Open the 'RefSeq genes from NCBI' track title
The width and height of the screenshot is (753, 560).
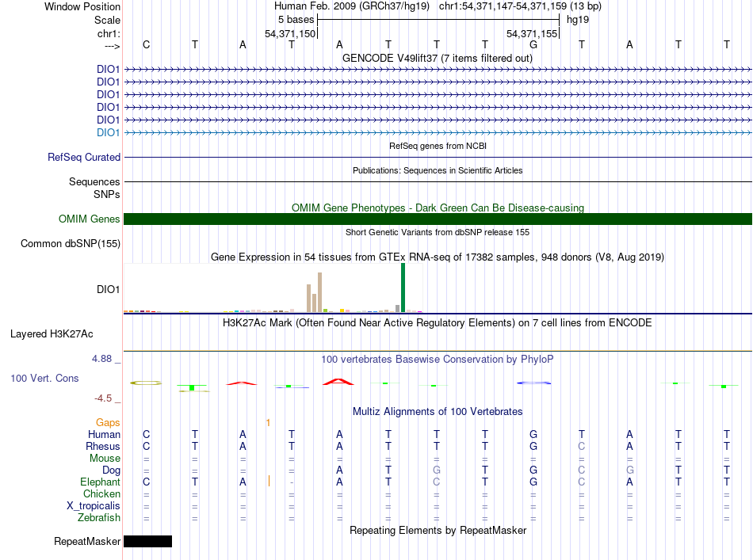(438, 146)
